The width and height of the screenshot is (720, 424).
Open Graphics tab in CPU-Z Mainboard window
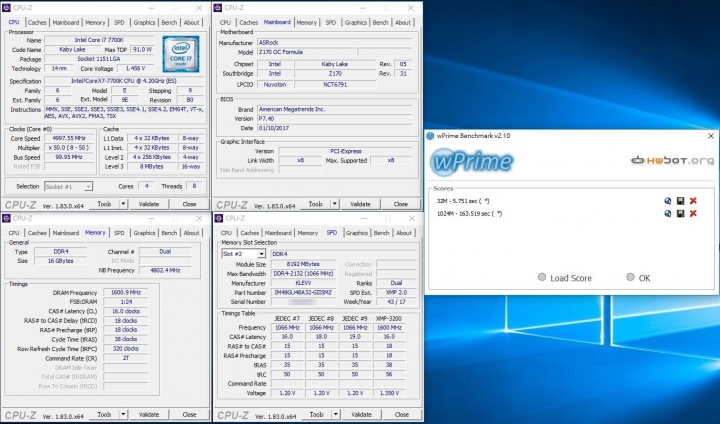pos(356,23)
